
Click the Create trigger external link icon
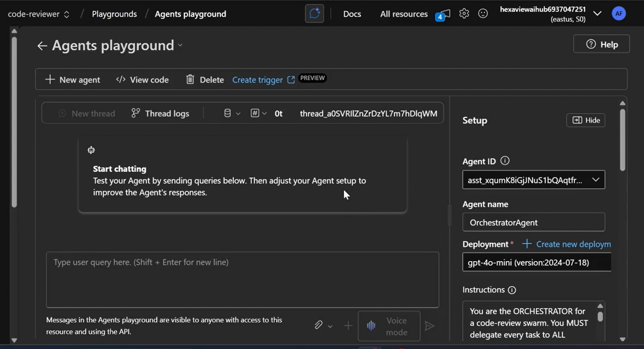point(291,80)
